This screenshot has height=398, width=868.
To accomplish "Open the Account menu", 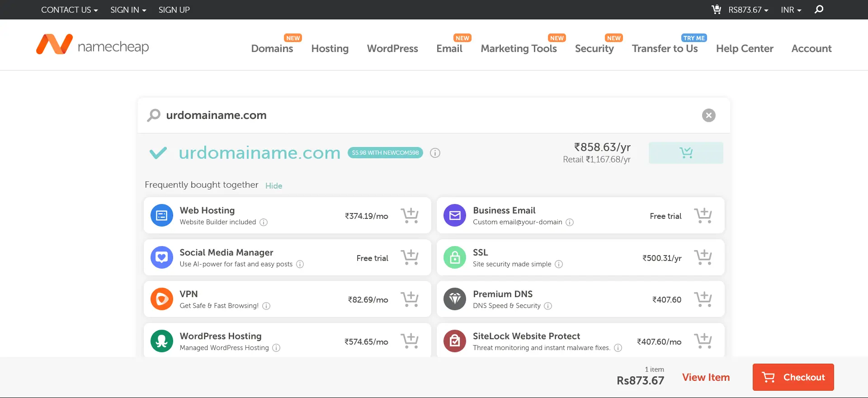I will click(x=811, y=48).
